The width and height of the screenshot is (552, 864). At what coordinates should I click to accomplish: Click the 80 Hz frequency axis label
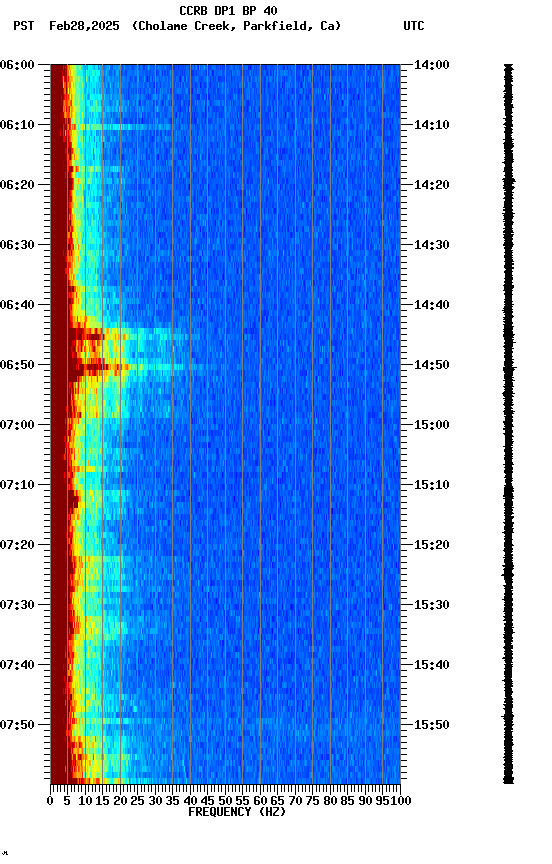point(330,801)
